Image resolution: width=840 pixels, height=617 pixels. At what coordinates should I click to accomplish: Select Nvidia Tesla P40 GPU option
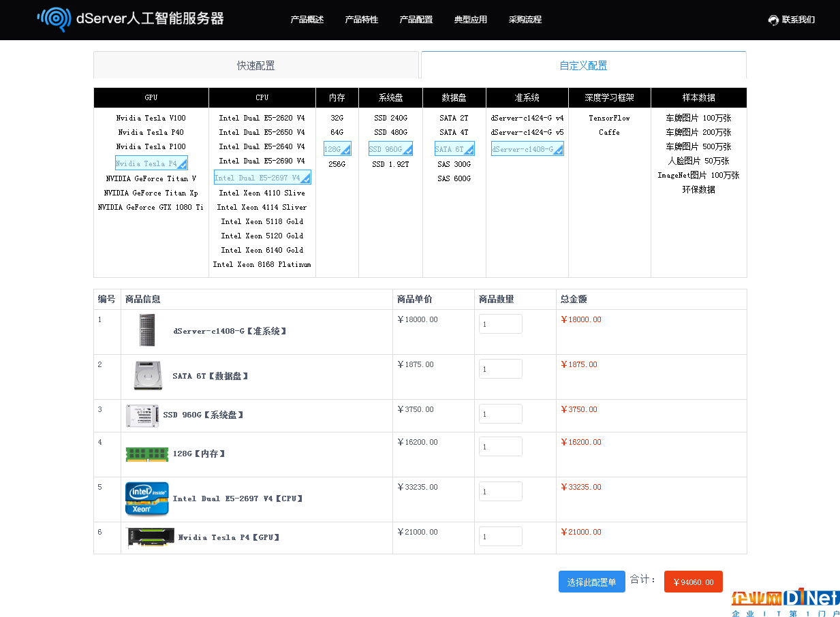(x=151, y=132)
